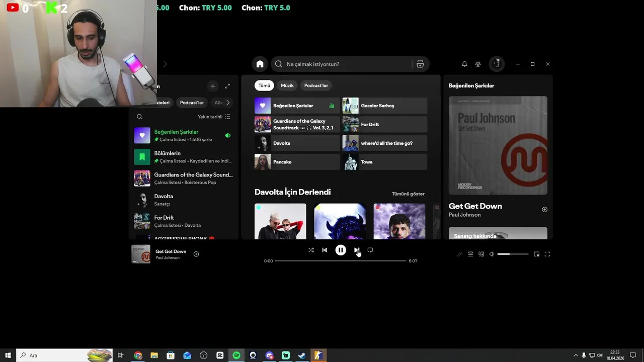Open the Davolta shortcut card
The width and height of the screenshot is (644, 362).
point(297,143)
